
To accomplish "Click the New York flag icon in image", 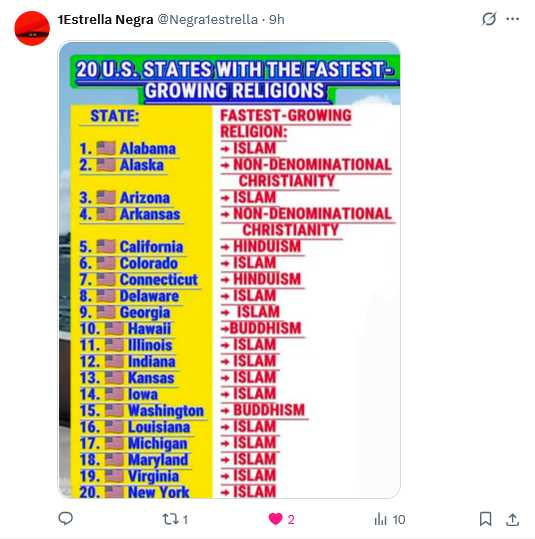I will (114, 492).
